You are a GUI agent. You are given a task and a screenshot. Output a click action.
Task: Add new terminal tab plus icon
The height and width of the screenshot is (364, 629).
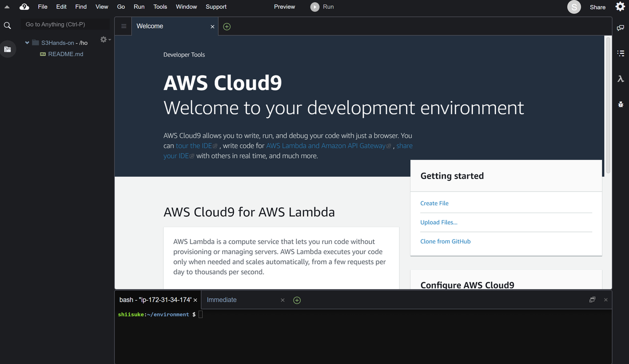(297, 300)
